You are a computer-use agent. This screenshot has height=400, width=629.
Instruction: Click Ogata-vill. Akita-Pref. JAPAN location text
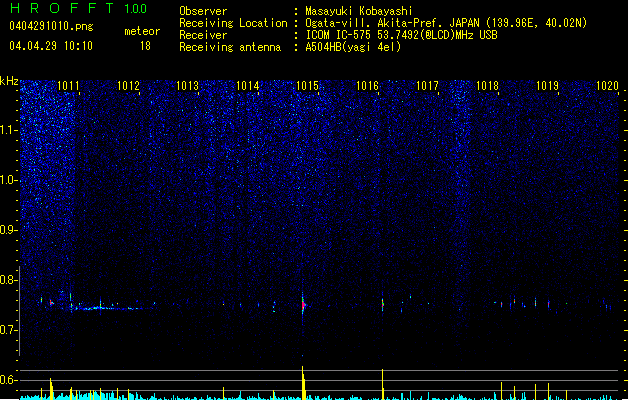pyautogui.click(x=446, y=23)
